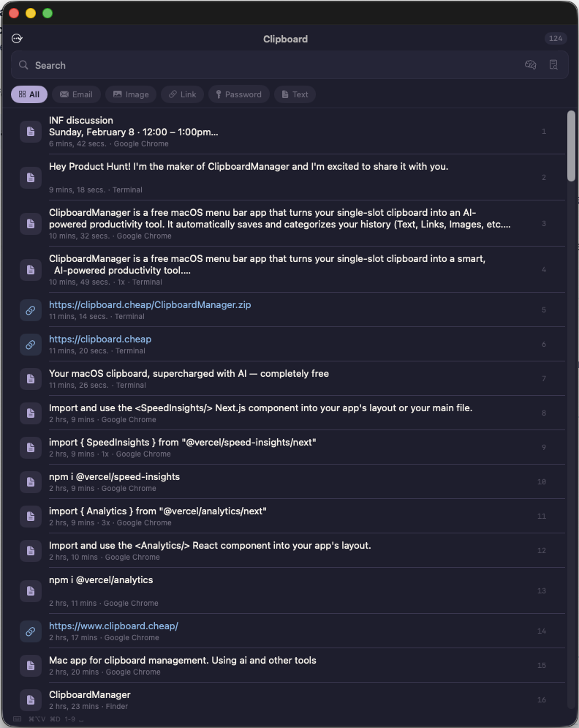Toggle the Email filter
579x728 pixels.
76,94
